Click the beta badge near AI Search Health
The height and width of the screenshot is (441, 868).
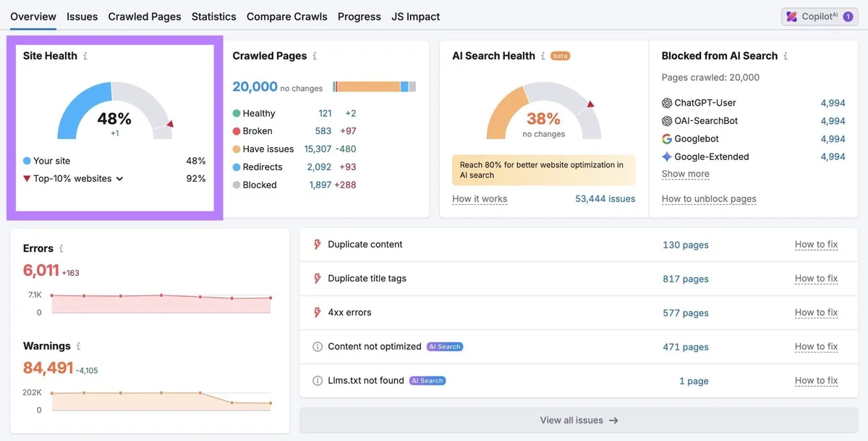pos(561,56)
